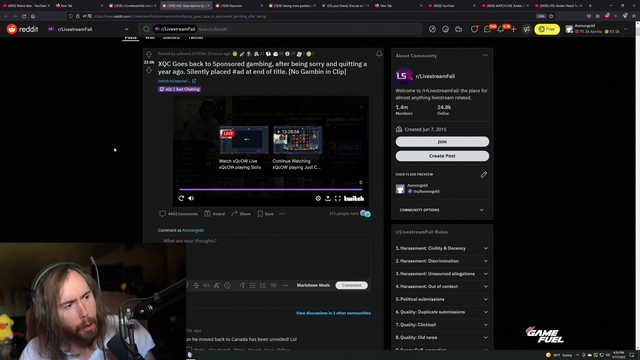The width and height of the screenshot is (640, 360).
Task: Click the Create Post button
Action: pyautogui.click(x=442, y=156)
